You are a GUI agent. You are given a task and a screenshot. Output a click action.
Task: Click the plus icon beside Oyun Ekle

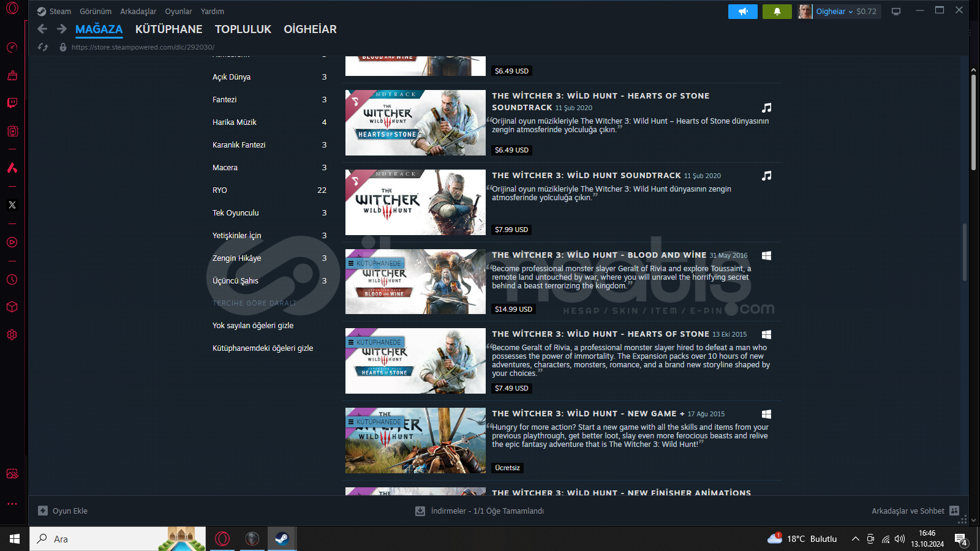click(x=43, y=511)
